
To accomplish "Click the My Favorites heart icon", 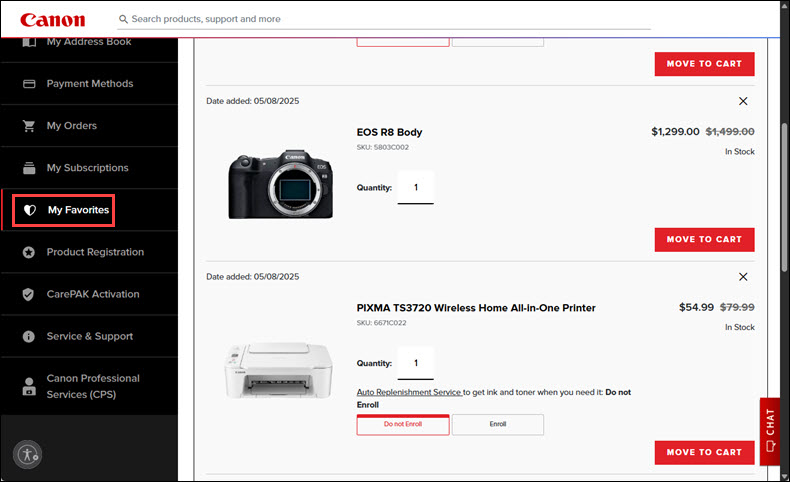I will point(30,210).
